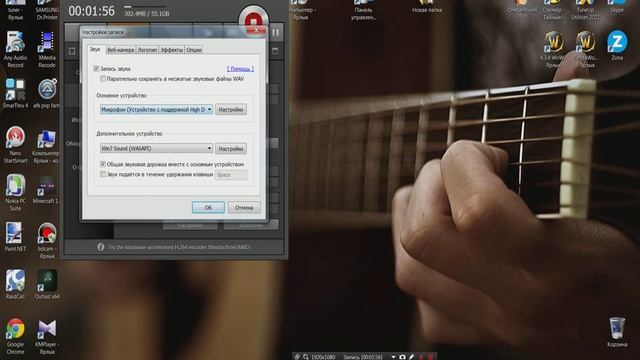
Task: Enable parallel saving to uncompressed WAV files
Action: tap(103, 79)
